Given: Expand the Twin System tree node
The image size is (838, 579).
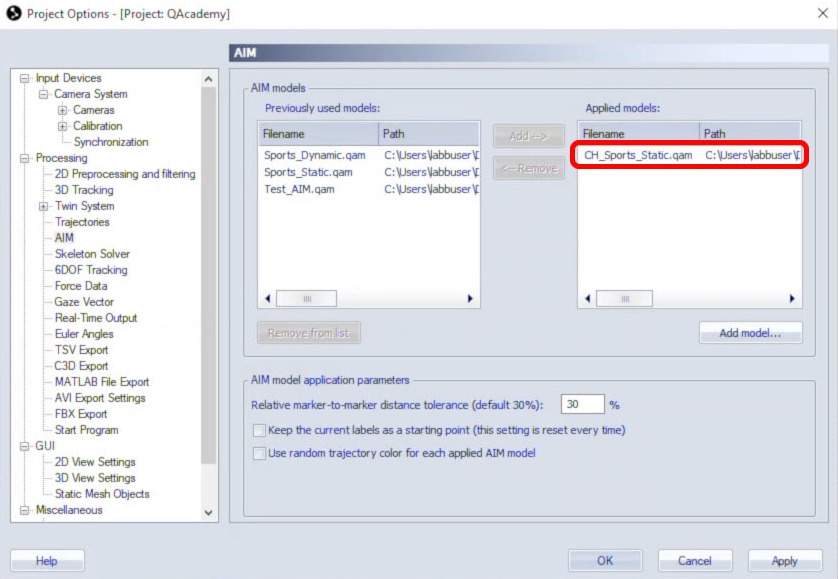Looking at the screenshot, I should point(44,206).
